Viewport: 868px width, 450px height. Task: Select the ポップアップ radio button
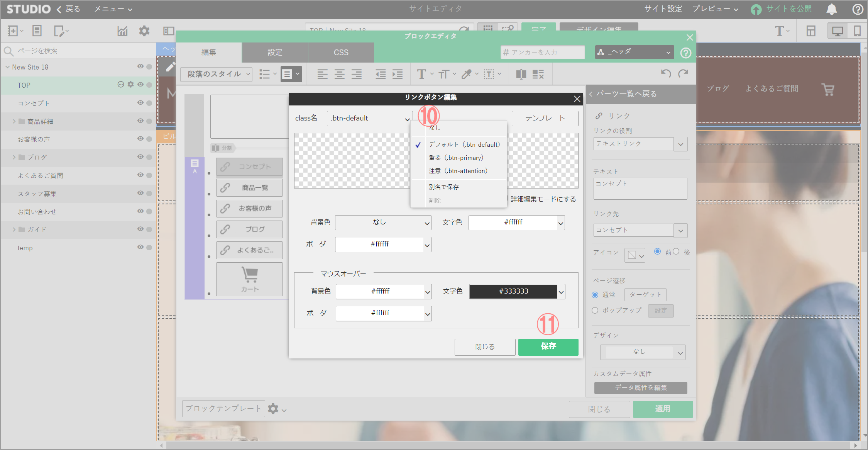[x=595, y=310]
